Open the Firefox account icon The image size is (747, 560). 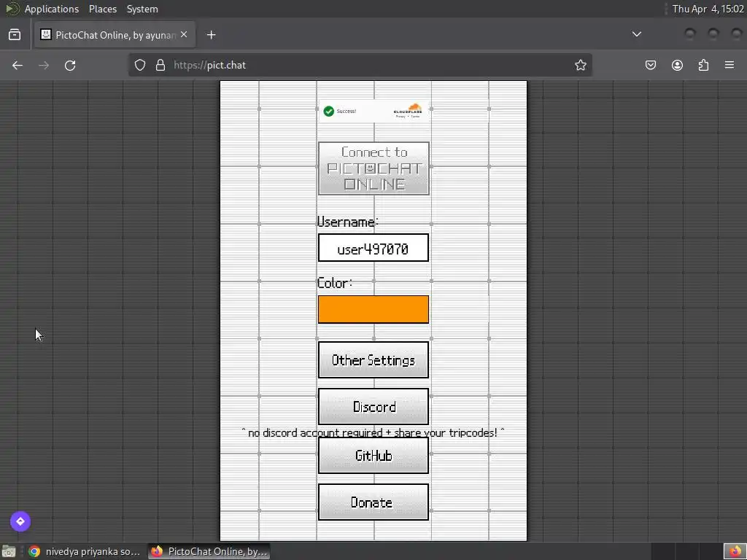[x=677, y=65]
